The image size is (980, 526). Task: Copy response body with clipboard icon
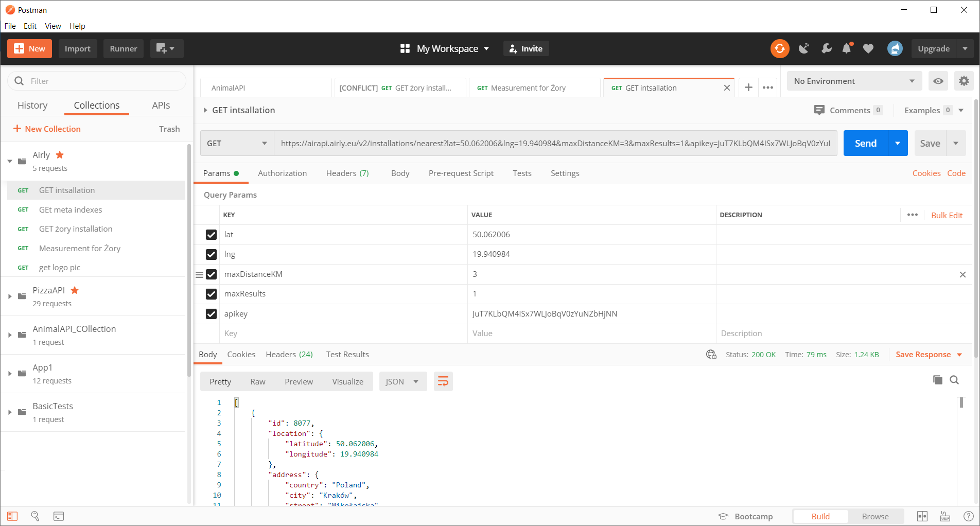[x=937, y=380]
